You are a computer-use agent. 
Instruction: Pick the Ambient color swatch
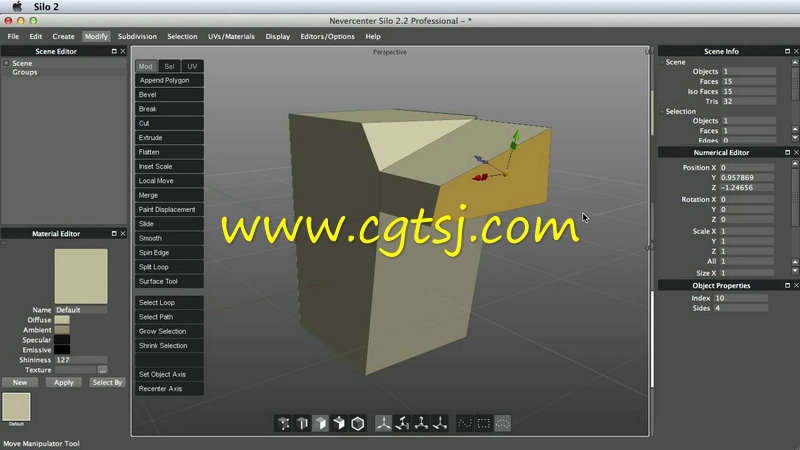coord(62,330)
